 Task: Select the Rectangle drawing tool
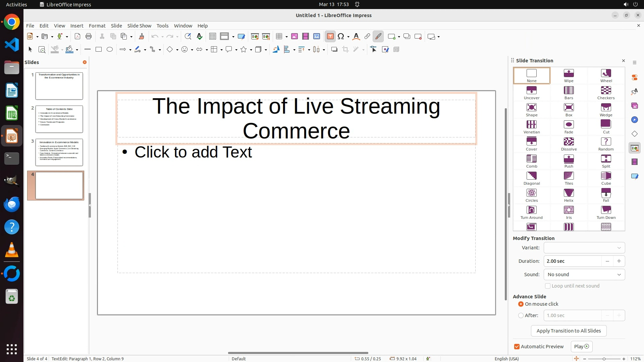[x=99, y=50]
